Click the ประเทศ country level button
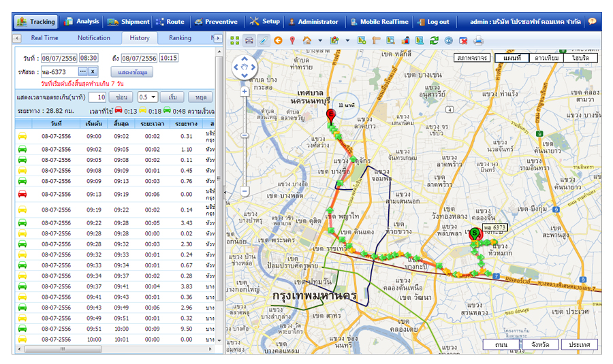This screenshot has height=364, width=613. (x=580, y=344)
